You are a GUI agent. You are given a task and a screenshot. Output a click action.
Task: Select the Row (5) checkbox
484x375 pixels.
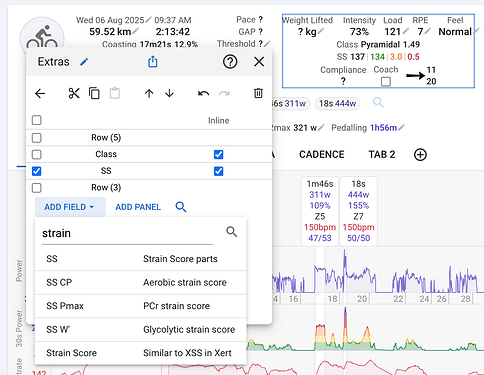click(37, 138)
